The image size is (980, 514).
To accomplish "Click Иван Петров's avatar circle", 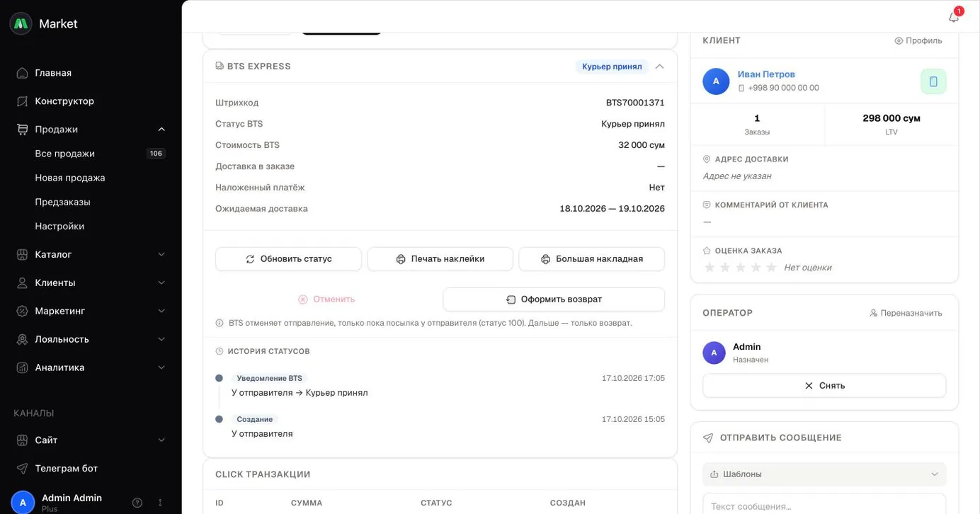I will pyautogui.click(x=716, y=81).
